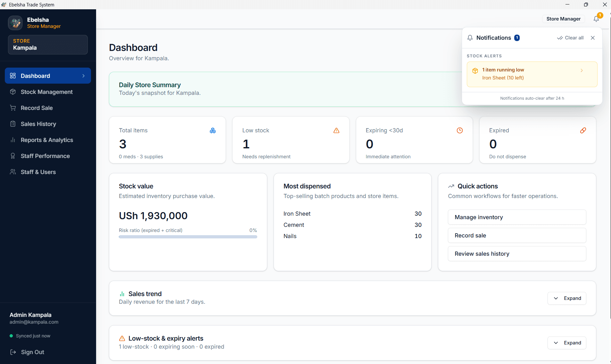The height and width of the screenshot is (364, 611).
Task: Click the notification count badge on bell
Action: [x=600, y=15]
